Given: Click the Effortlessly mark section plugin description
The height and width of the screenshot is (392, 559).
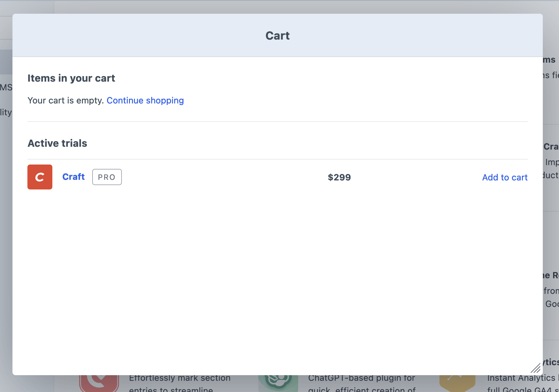Looking at the screenshot, I should pyautogui.click(x=180, y=378).
